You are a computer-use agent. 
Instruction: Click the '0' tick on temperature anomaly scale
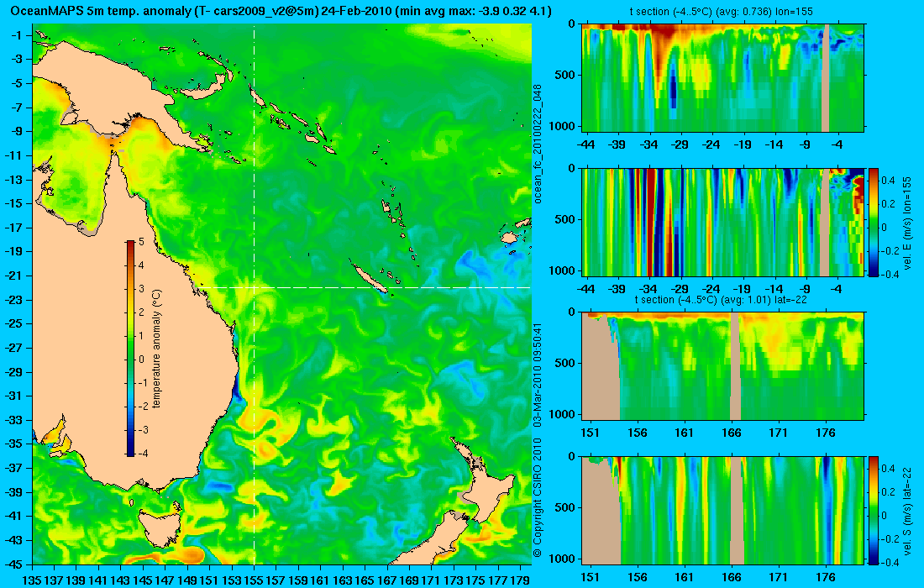click(141, 360)
